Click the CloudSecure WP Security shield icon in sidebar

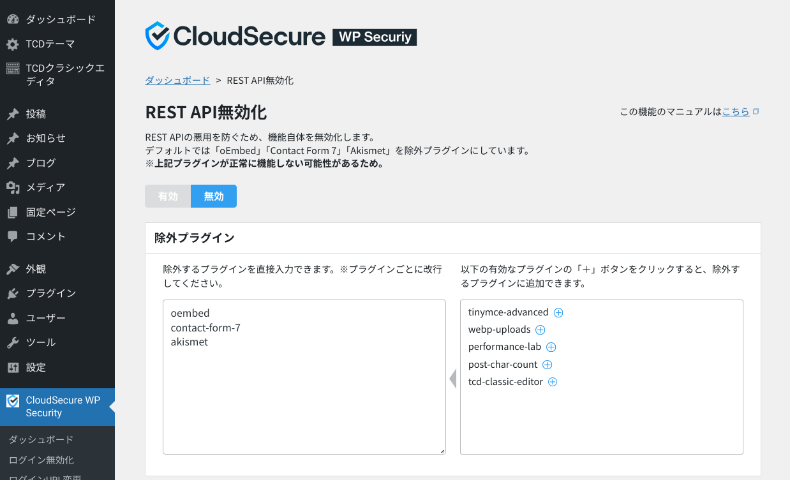click(x=13, y=401)
